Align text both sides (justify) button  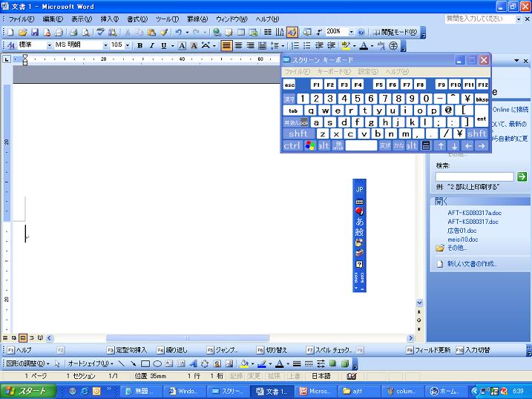click(226, 45)
